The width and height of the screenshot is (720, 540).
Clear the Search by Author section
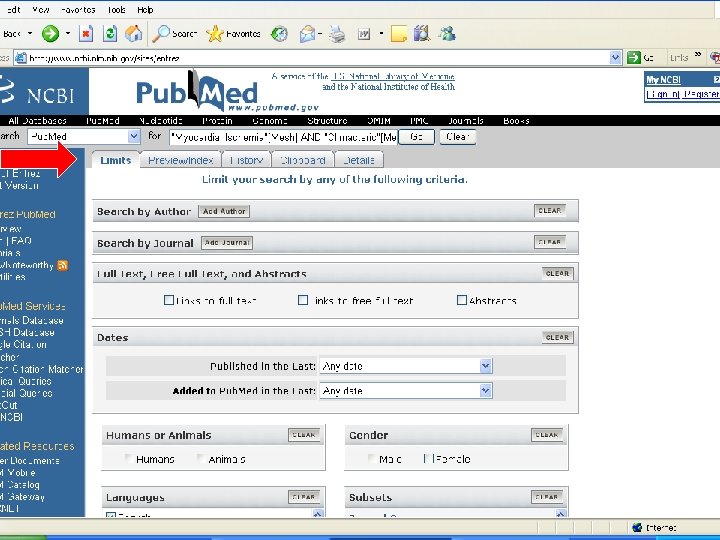click(550, 210)
